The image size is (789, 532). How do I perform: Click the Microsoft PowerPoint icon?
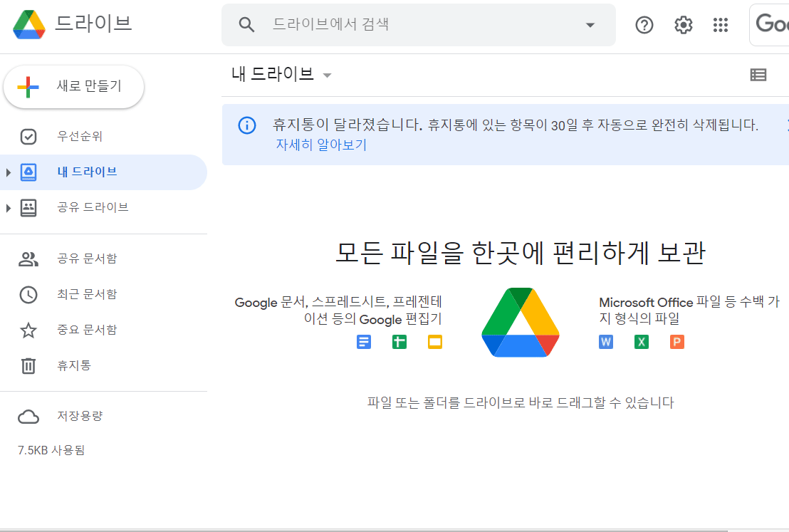(676, 343)
